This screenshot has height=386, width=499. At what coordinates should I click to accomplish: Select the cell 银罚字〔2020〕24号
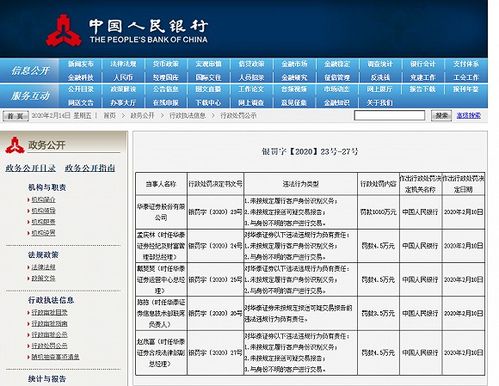(x=215, y=246)
